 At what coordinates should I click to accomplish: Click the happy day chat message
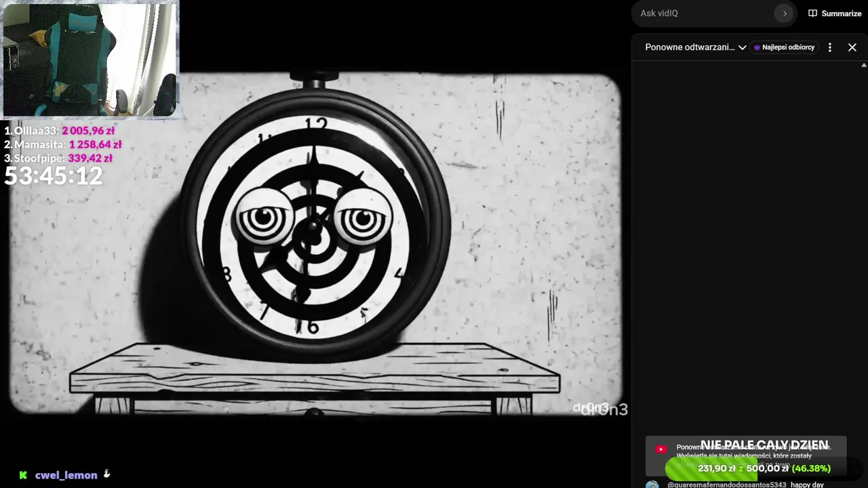[x=807, y=485]
